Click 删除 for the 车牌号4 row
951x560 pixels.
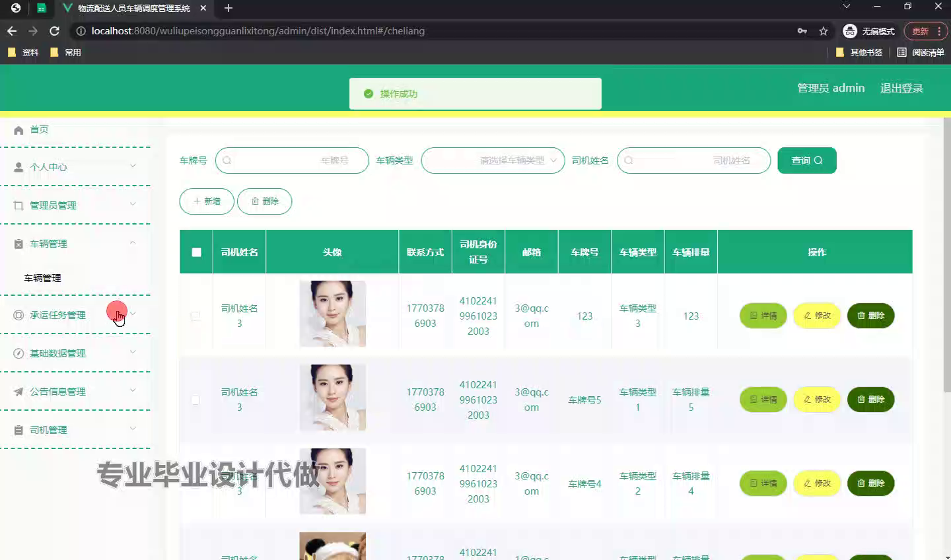tap(870, 483)
